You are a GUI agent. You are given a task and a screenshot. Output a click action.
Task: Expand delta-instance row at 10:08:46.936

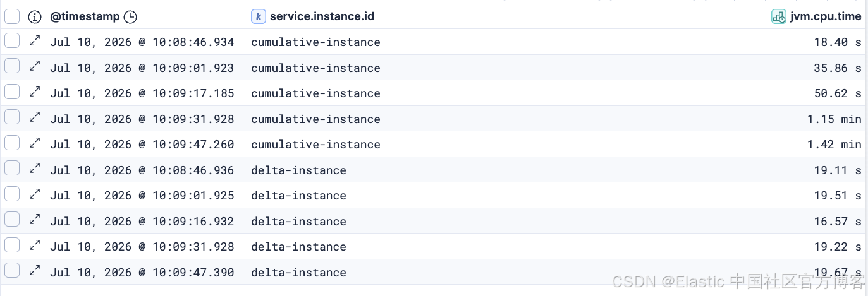(x=35, y=169)
